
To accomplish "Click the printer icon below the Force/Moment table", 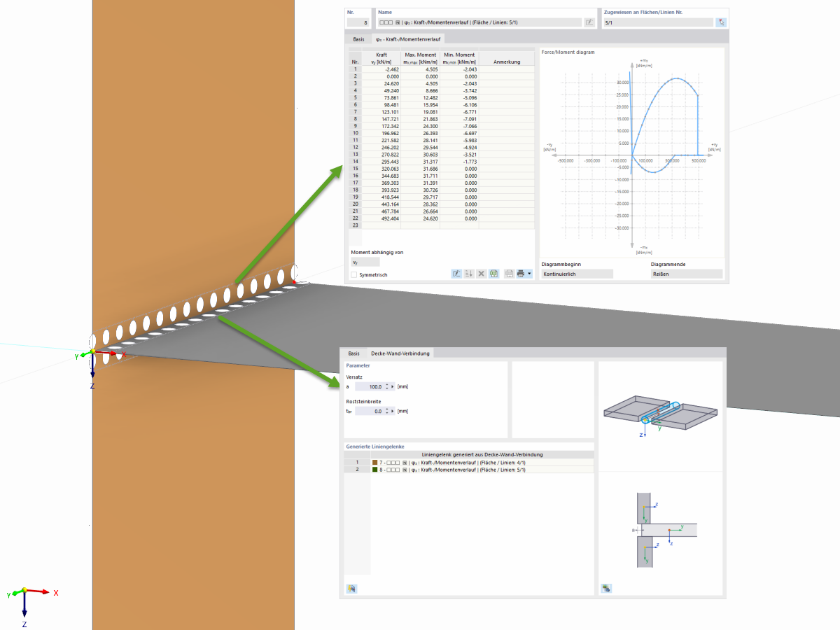I will 521,274.
